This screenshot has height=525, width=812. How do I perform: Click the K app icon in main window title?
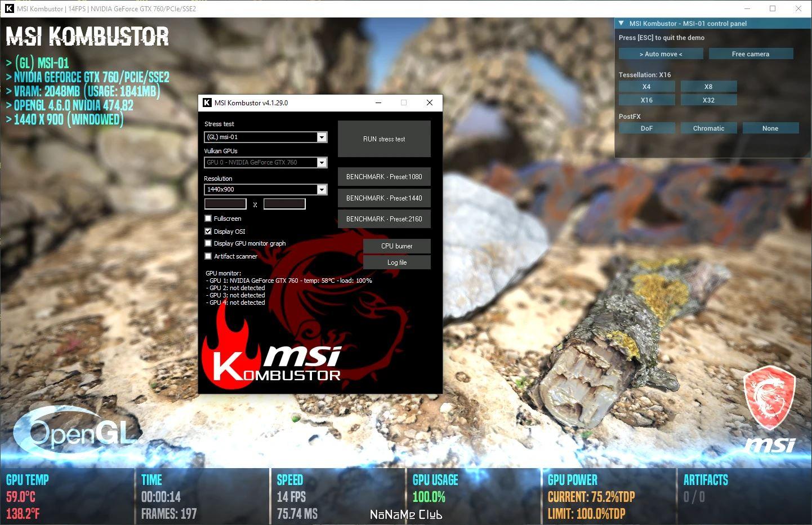point(9,8)
